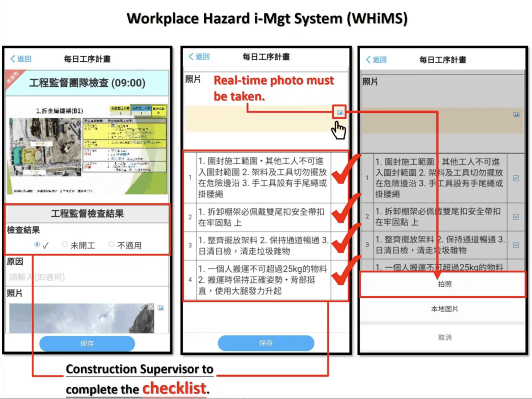Image resolution: width=532 pixels, height=399 pixels.
Task: Choose 本地图片 from the photo options sheet
Action: click(444, 308)
